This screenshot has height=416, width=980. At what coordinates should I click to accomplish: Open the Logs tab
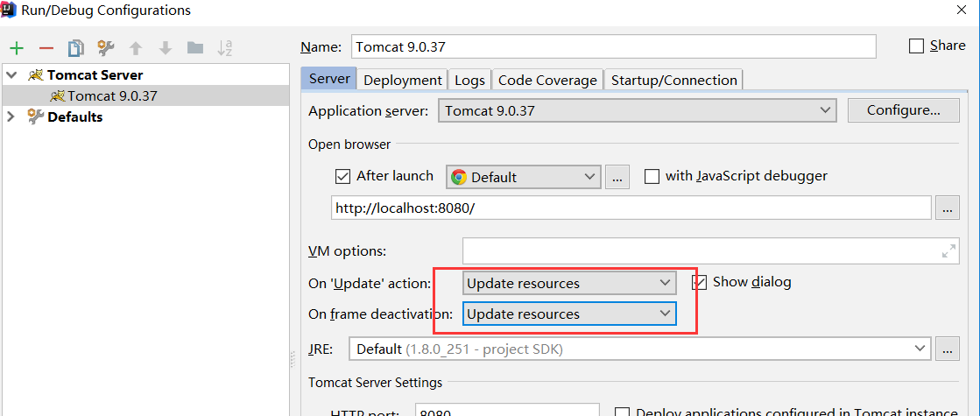click(469, 80)
